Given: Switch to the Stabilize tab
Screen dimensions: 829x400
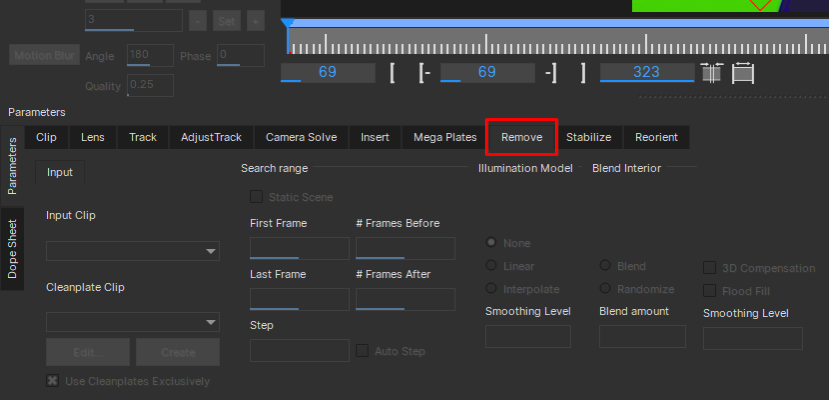Looking at the screenshot, I should (589, 137).
